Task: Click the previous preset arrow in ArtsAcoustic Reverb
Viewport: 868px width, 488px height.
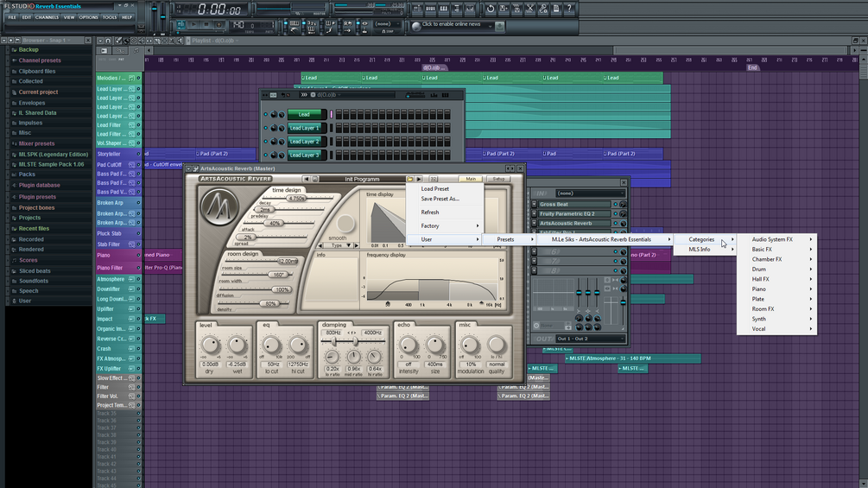Action: (306, 180)
